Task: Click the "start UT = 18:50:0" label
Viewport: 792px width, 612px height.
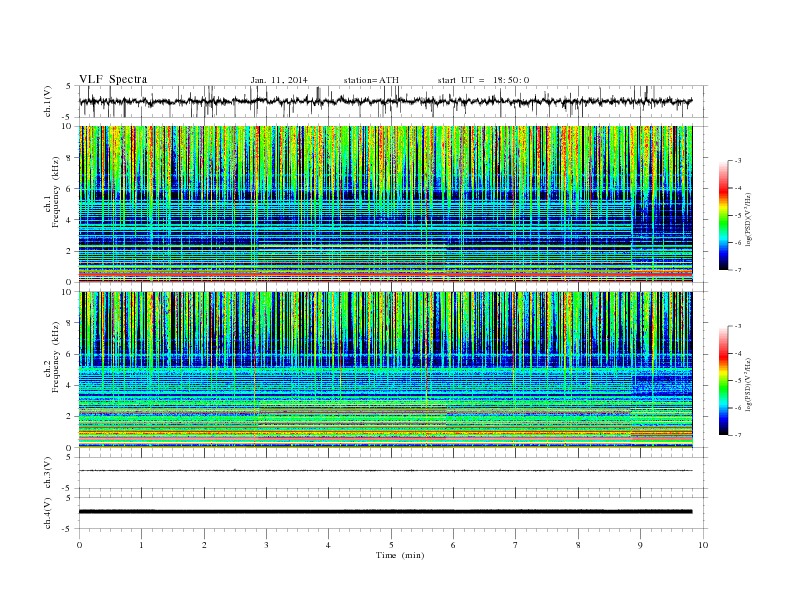Action: pyautogui.click(x=483, y=80)
